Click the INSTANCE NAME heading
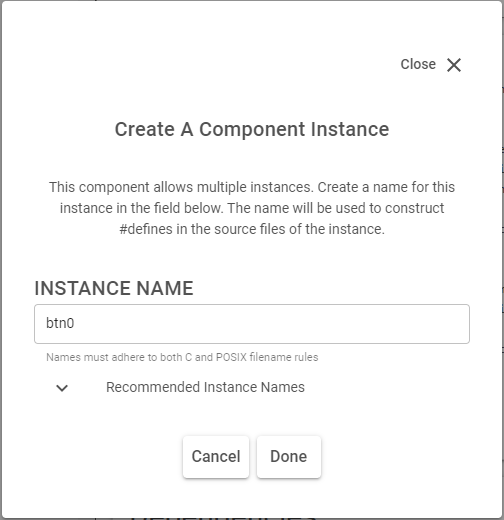The height and width of the screenshot is (520, 504). pos(114,288)
